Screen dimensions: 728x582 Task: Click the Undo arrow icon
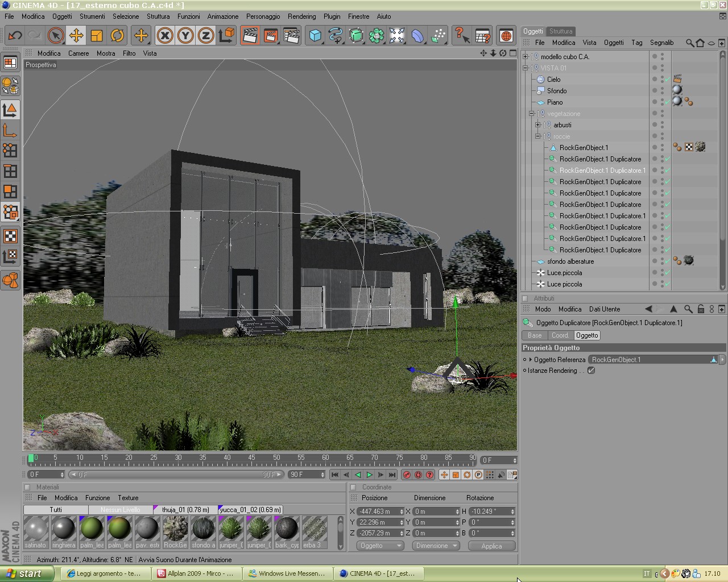click(x=14, y=35)
